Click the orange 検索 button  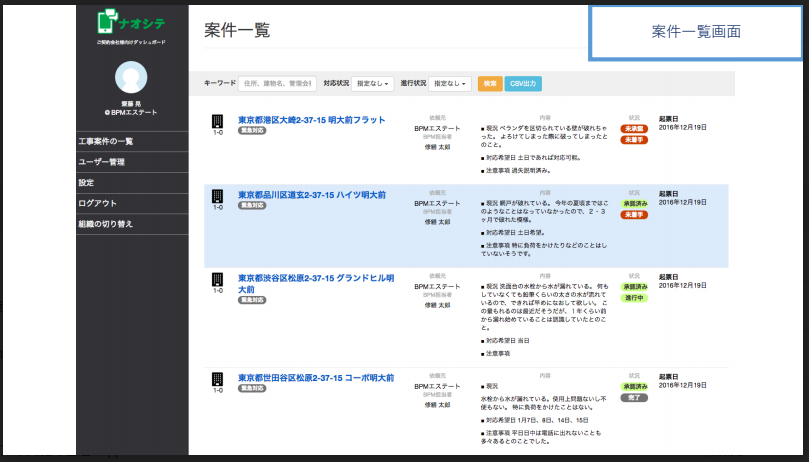pos(490,84)
